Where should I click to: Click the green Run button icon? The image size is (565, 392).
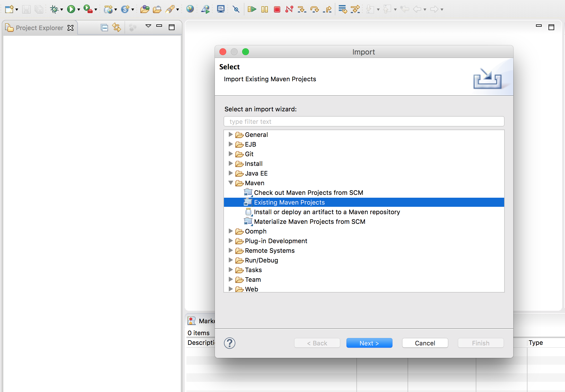pyautogui.click(x=71, y=9)
